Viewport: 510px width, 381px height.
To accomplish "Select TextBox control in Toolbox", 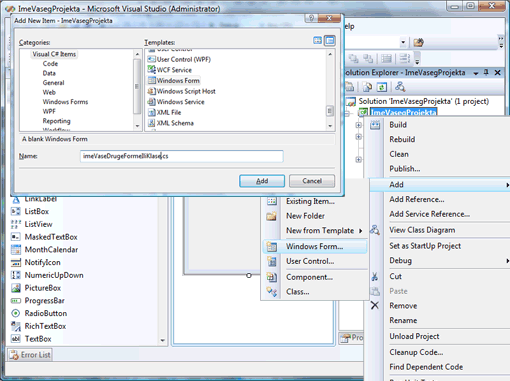I will 31,339.
